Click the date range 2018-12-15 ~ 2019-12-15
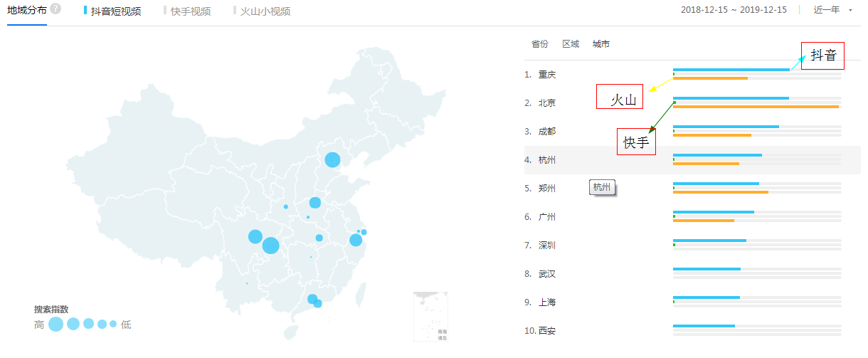The image size is (868, 358). [x=734, y=10]
